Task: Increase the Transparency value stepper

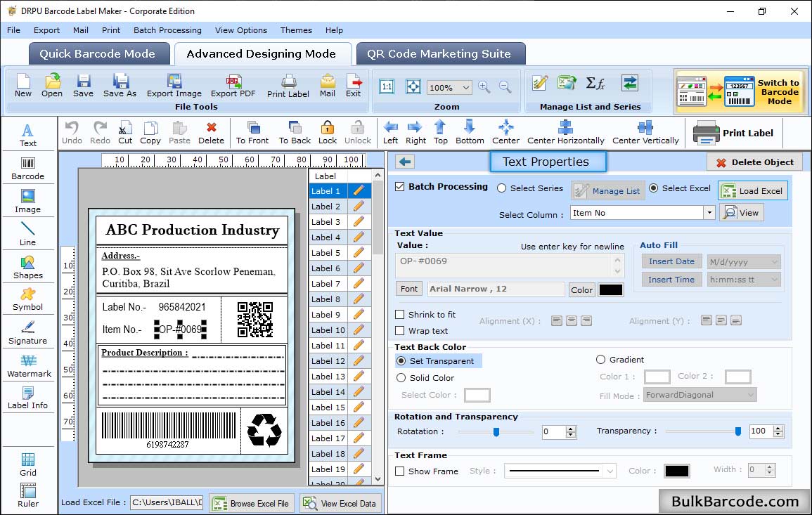Action: [778, 428]
